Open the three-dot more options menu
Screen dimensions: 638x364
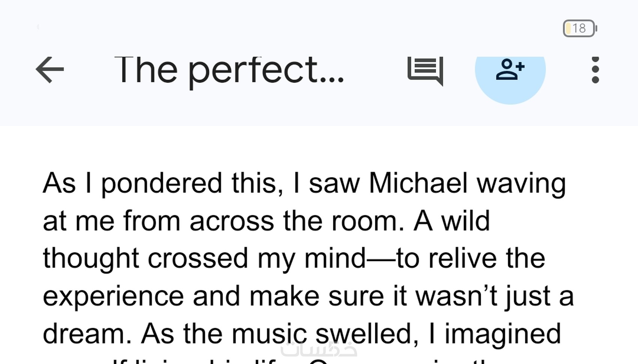coord(595,70)
